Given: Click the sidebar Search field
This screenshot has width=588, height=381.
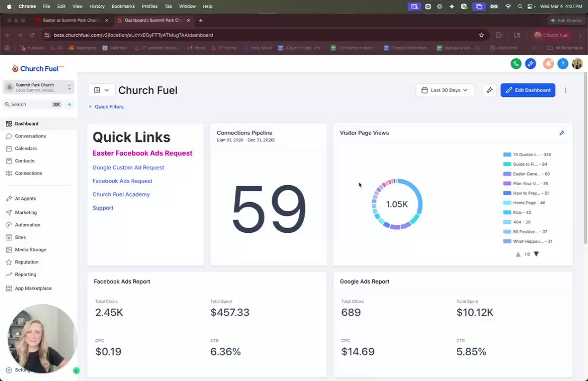Looking at the screenshot, I should (33, 104).
